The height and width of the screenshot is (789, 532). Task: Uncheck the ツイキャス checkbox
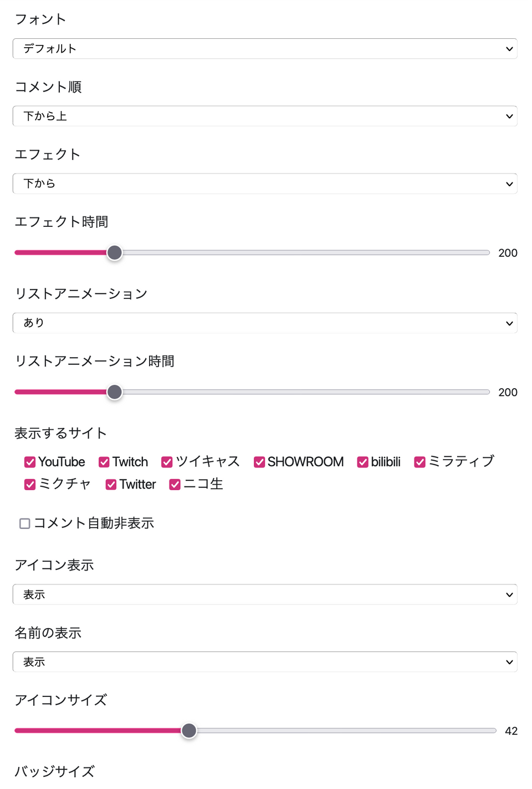(167, 462)
